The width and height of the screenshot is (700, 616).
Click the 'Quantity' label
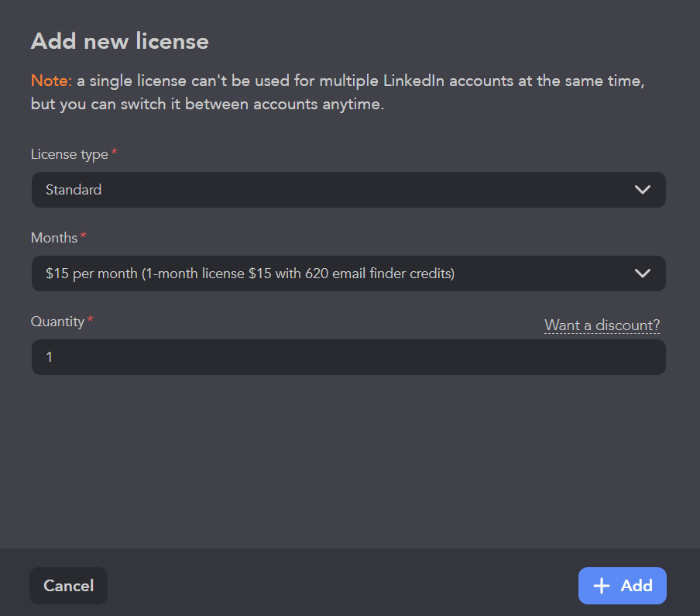click(x=57, y=321)
